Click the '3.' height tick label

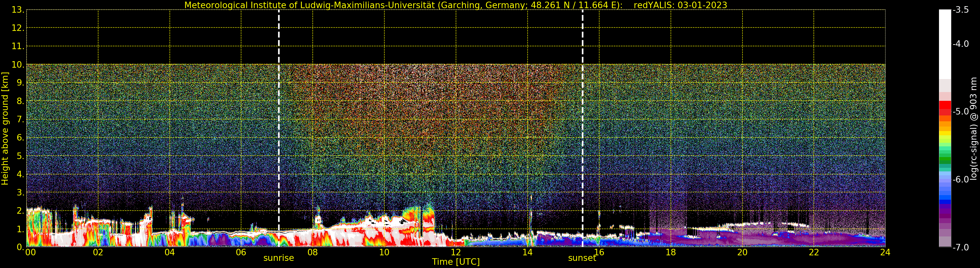[21, 192]
